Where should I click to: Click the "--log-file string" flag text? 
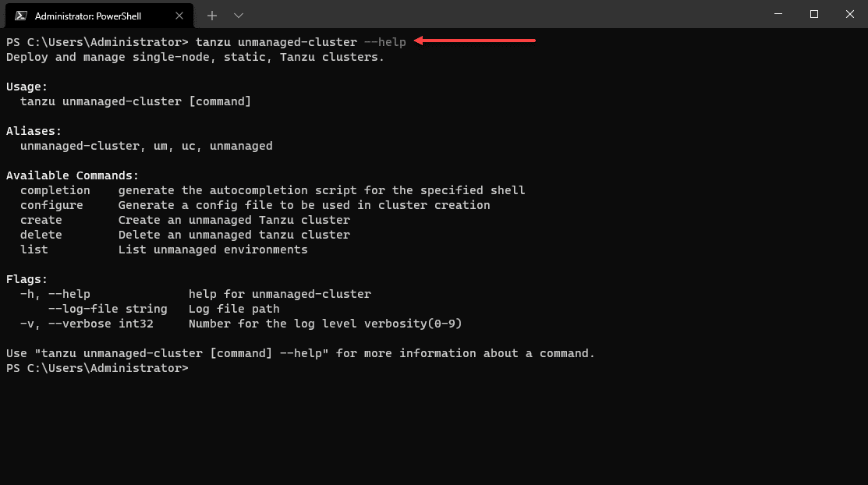[x=108, y=309]
